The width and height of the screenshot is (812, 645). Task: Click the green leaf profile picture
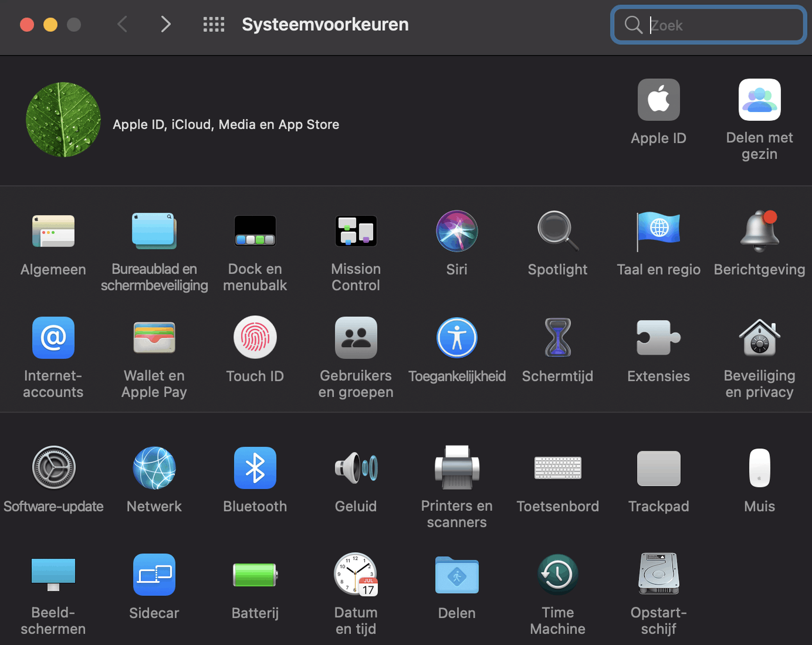tap(63, 120)
